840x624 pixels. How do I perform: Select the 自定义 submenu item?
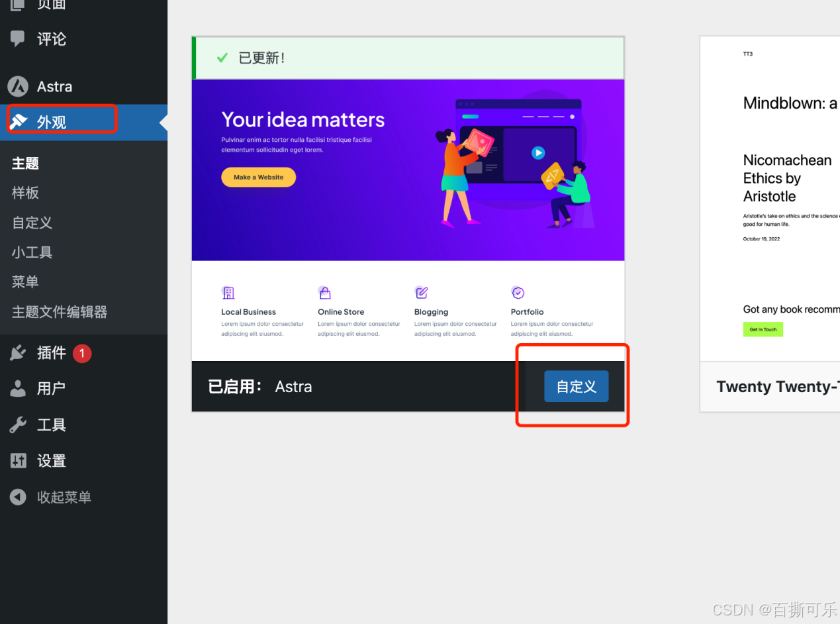coord(32,223)
